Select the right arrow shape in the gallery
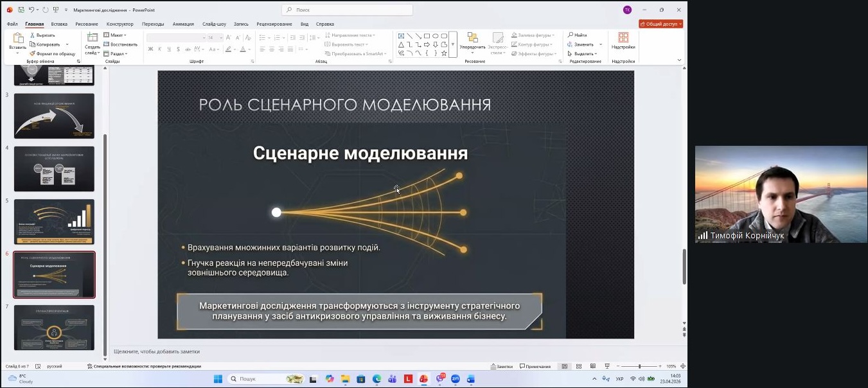868x388 pixels. pyautogui.click(x=427, y=44)
